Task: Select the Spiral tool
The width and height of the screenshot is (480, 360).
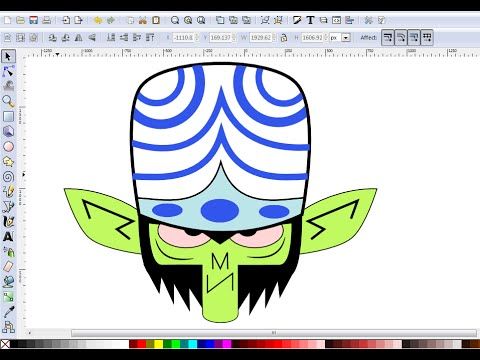Action: [8, 177]
